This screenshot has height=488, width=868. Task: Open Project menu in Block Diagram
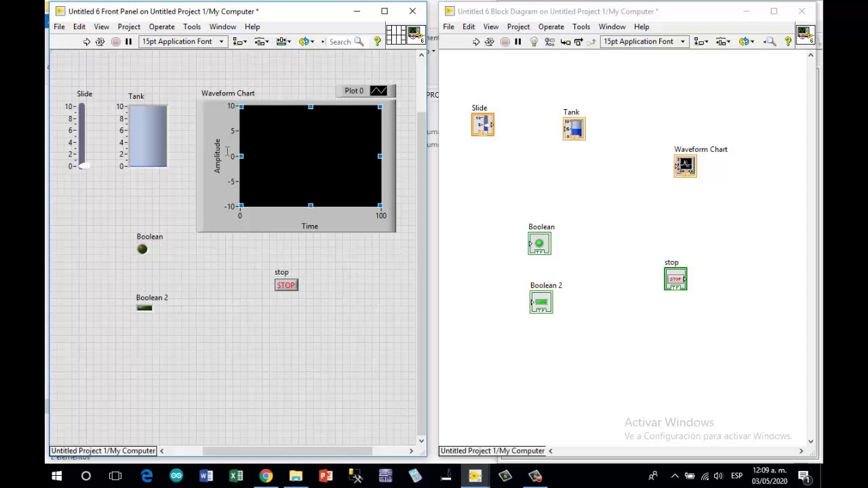pyautogui.click(x=518, y=26)
